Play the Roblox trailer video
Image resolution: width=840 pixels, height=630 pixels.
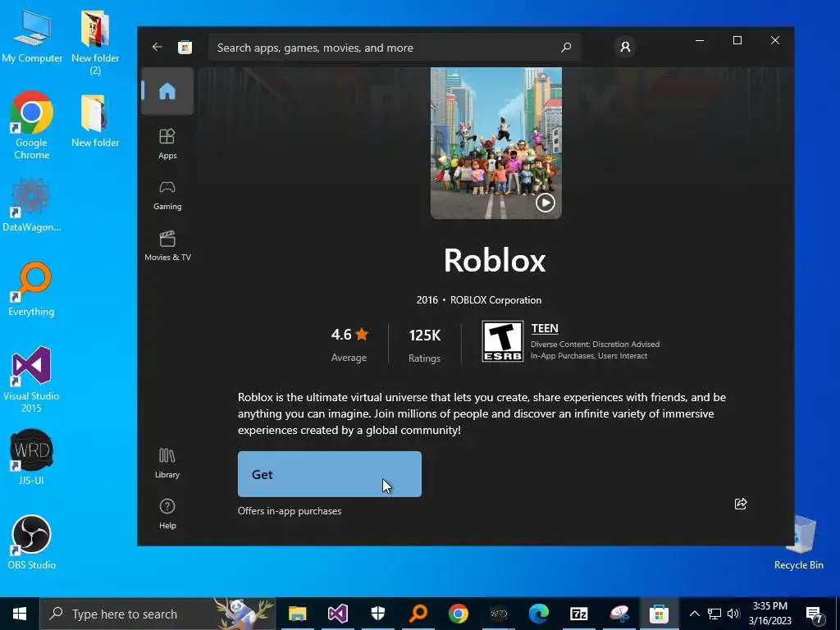pyautogui.click(x=546, y=203)
